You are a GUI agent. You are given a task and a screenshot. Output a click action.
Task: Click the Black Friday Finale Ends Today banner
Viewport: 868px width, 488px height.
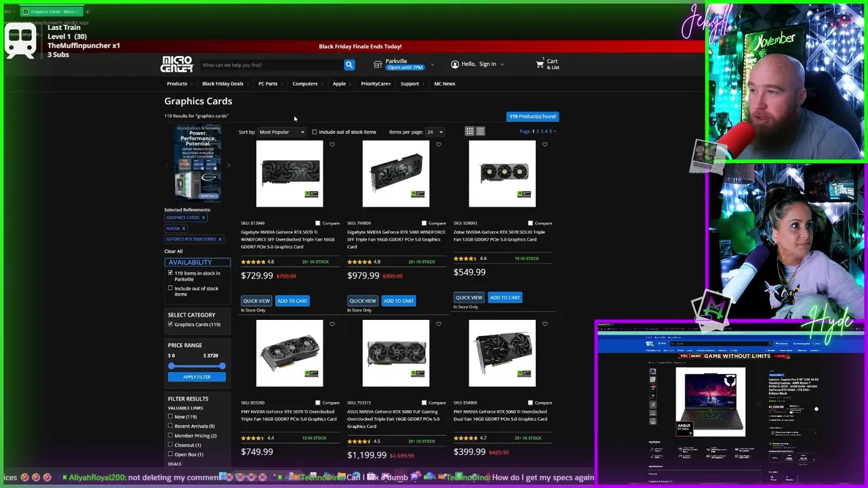[360, 46]
